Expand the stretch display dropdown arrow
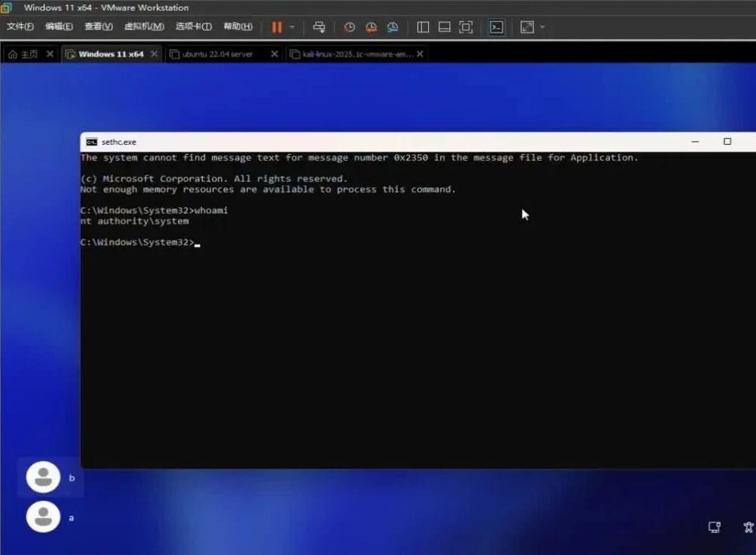 pyautogui.click(x=542, y=27)
